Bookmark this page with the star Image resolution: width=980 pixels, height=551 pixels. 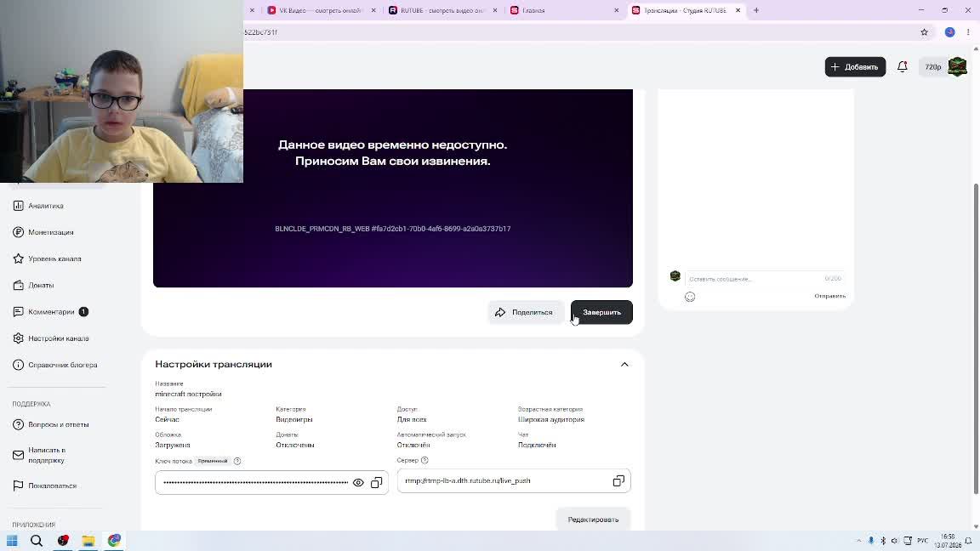pyautogui.click(x=925, y=31)
